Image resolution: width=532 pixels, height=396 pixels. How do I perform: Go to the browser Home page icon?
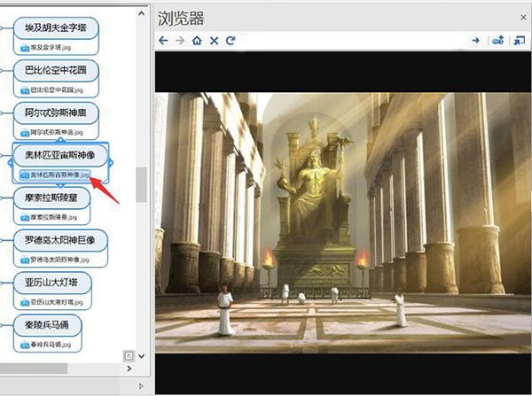click(x=197, y=41)
